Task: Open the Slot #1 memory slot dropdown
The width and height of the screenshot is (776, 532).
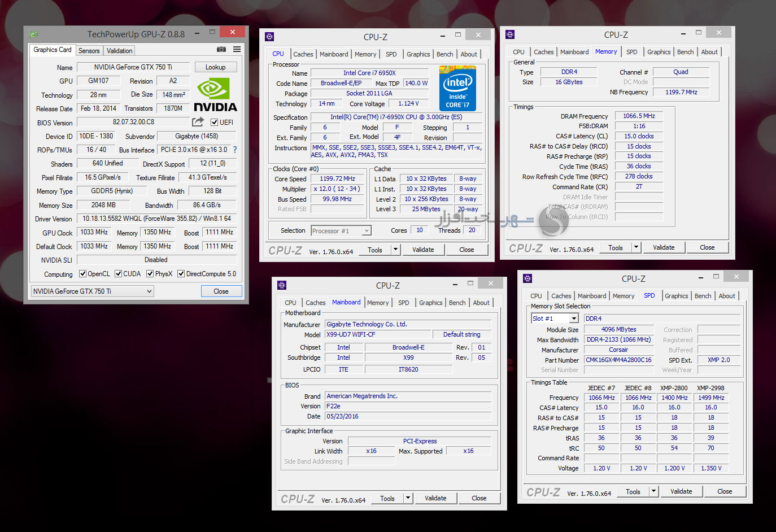Action: click(574, 319)
